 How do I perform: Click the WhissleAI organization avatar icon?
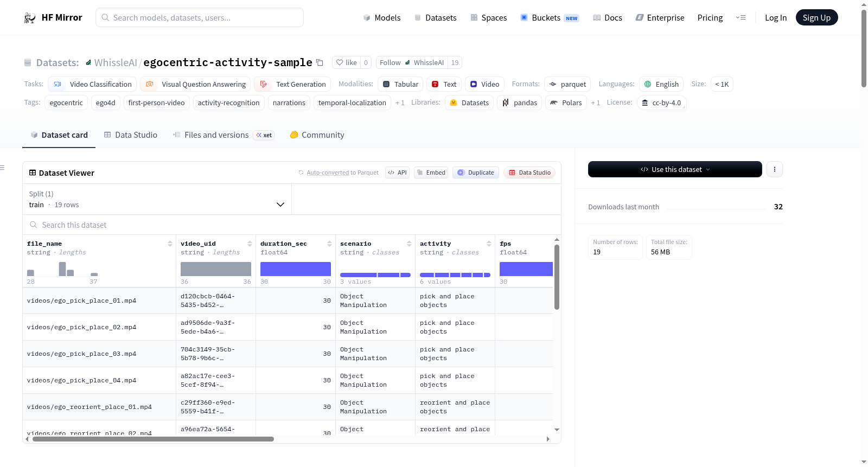pos(88,62)
